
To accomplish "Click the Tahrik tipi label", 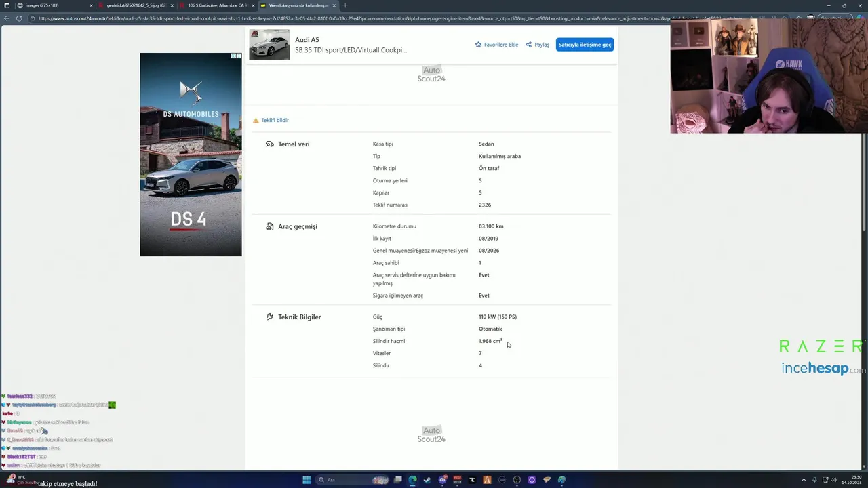I will pyautogui.click(x=384, y=168).
